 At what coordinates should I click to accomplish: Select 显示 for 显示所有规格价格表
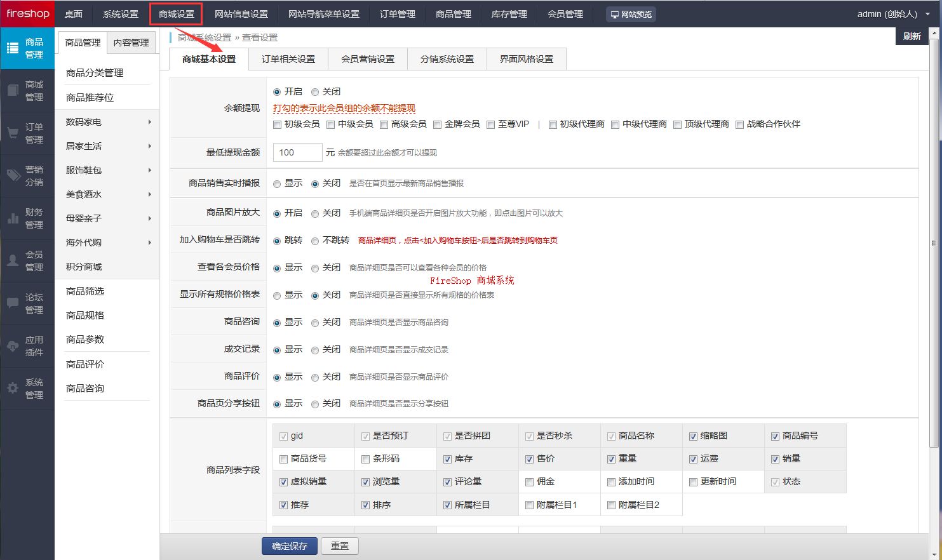coord(277,295)
